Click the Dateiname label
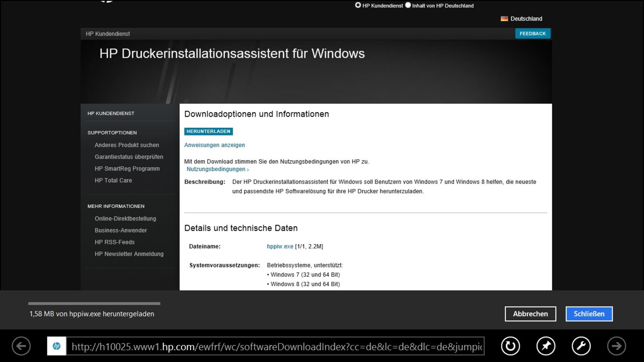Image resolution: width=644 pixels, height=362 pixels. coord(205,247)
